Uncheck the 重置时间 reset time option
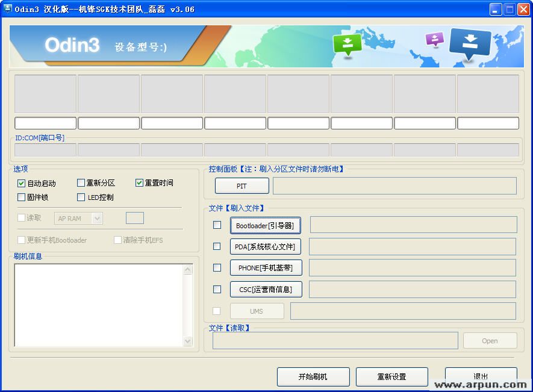533x392 pixels. pos(139,183)
